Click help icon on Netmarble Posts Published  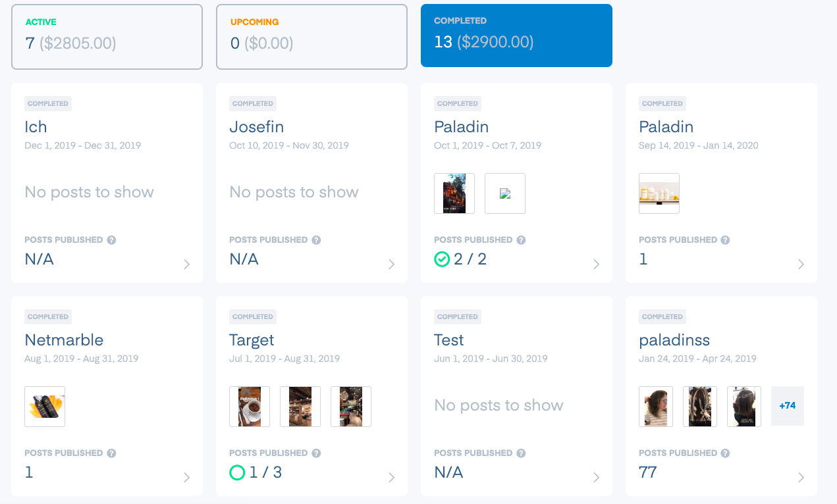coord(111,453)
